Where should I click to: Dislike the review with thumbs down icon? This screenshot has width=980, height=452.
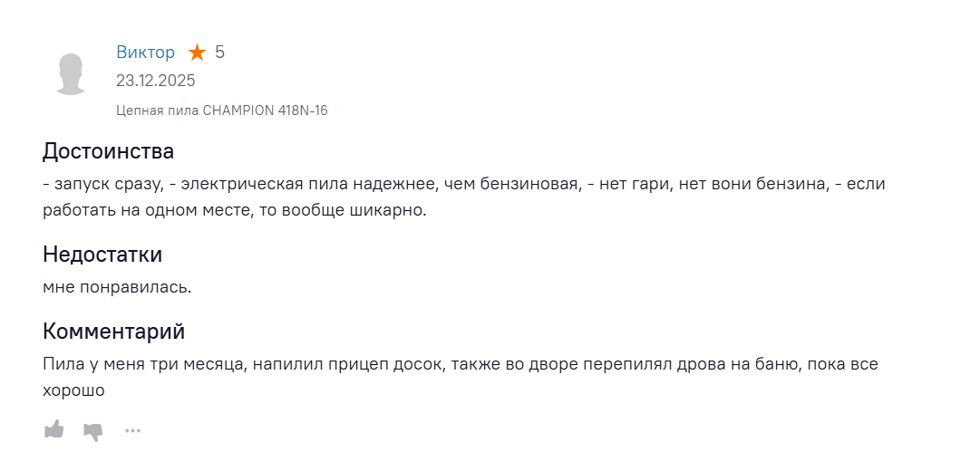click(x=93, y=430)
